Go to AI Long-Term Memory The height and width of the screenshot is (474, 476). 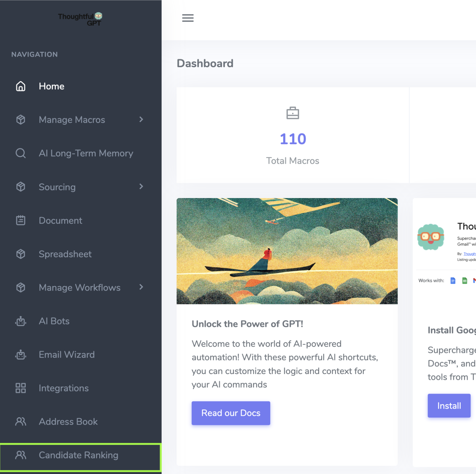(x=81, y=153)
